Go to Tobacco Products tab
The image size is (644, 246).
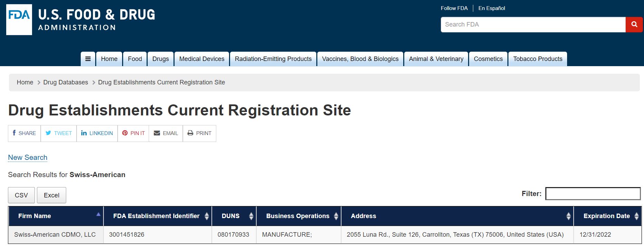tap(538, 59)
